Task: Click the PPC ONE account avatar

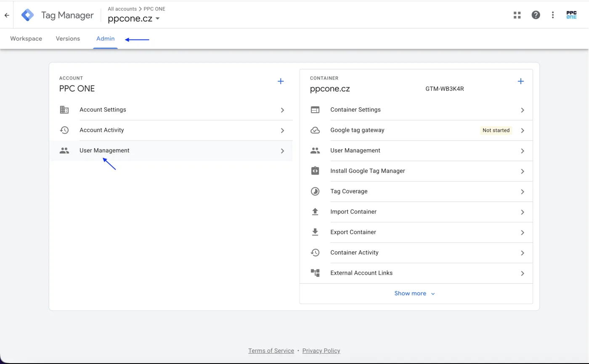Action: click(571, 15)
